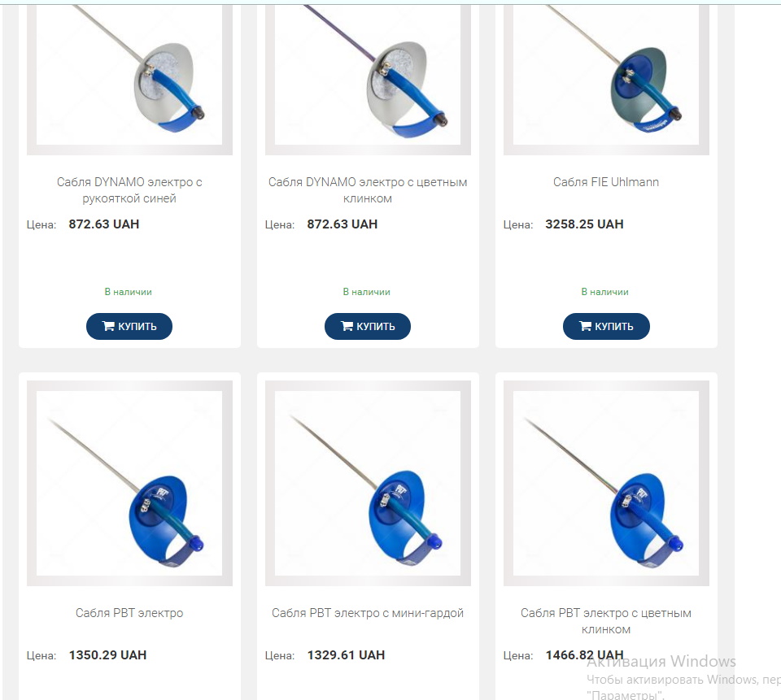
Task: Click the 1350.29 UAH price of PBT sabre
Action: [107, 654]
